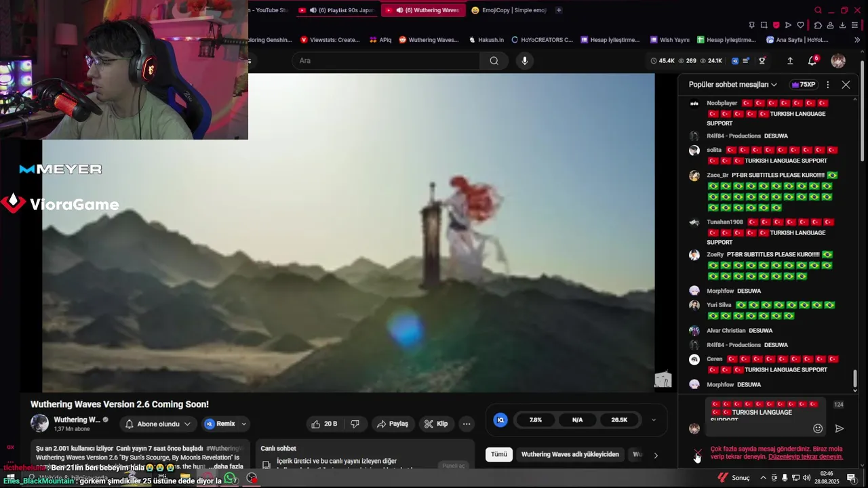Open Windows system tray hidden icons chevron
Screen dimensions: 868x488
point(763,478)
